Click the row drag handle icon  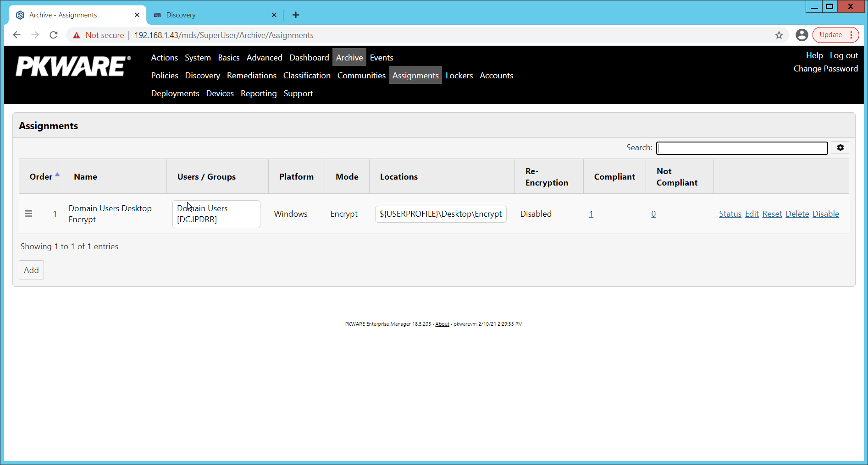(28, 214)
